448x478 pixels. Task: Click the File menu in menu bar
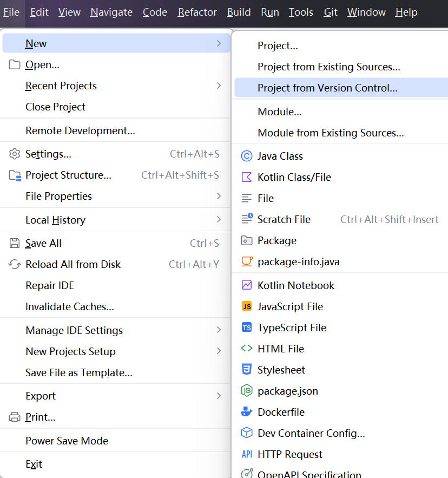11,12
